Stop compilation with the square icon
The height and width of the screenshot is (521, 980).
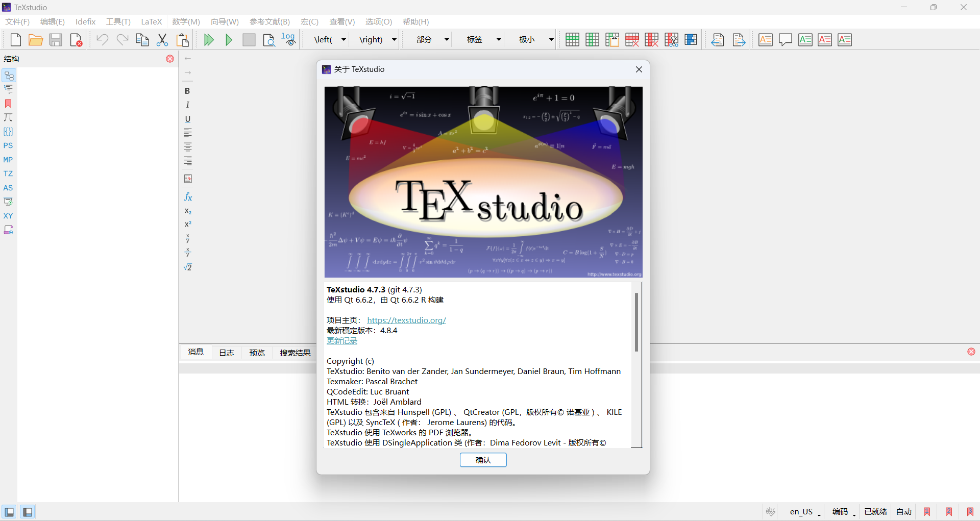[x=249, y=40]
